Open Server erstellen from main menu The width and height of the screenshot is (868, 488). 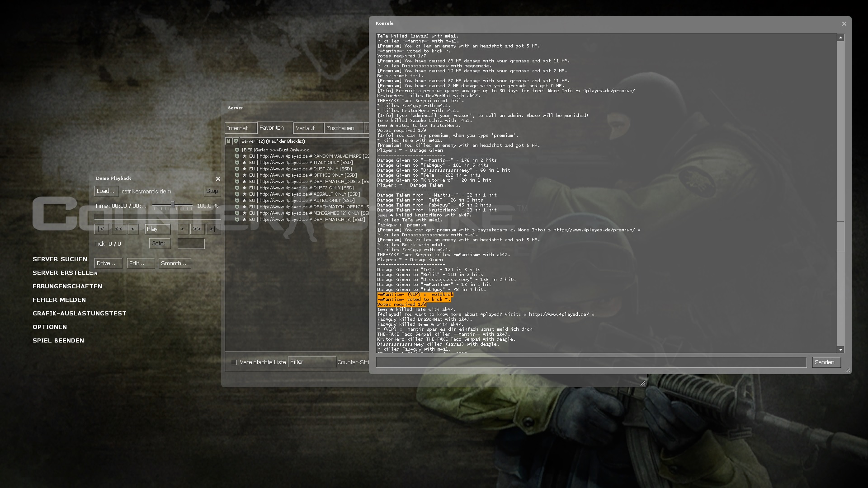(x=65, y=273)
